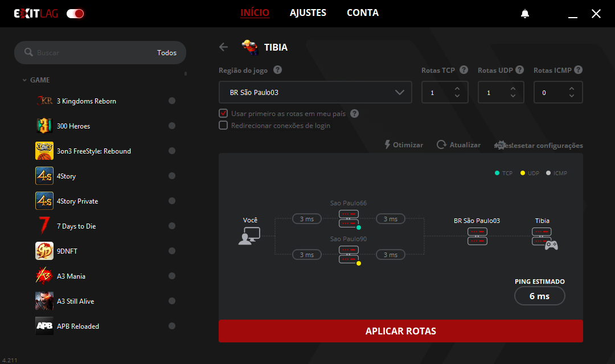This screenshot has height=364, width=615.
Task: Go back with the arrow beside TIBIA
Action: pyautogui.click(x=224, y=47)
